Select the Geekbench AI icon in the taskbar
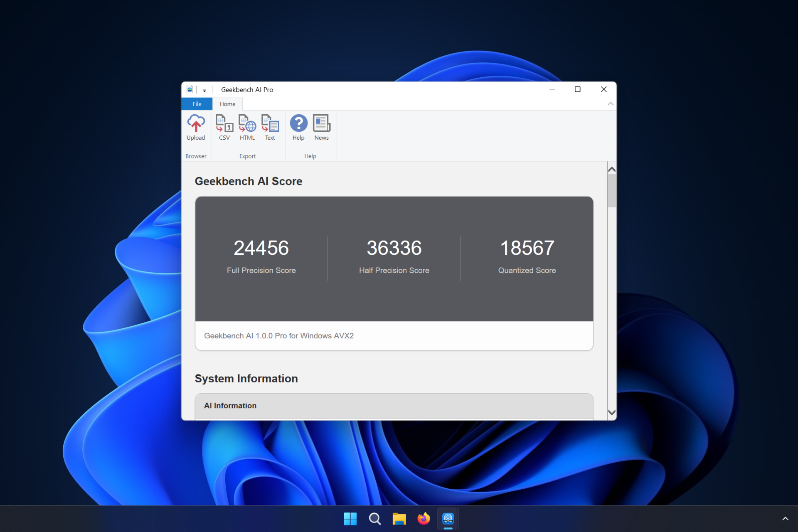This screenshot has height=532, width=798. point(448,518)
